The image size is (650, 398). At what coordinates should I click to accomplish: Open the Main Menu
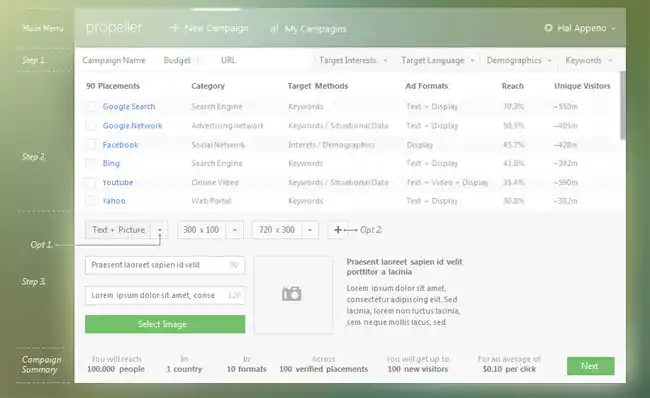tap(43, 28)
